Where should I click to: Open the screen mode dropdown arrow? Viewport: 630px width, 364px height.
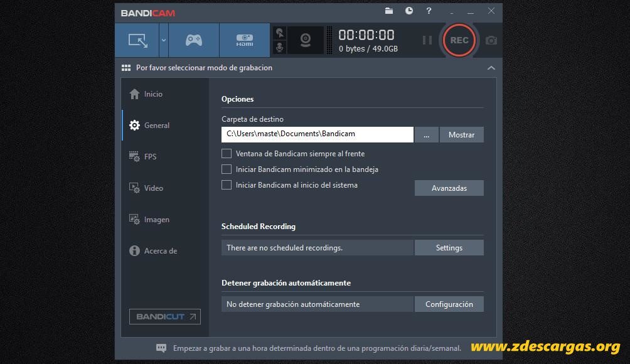pyautogui.click(x=164, y=40)
